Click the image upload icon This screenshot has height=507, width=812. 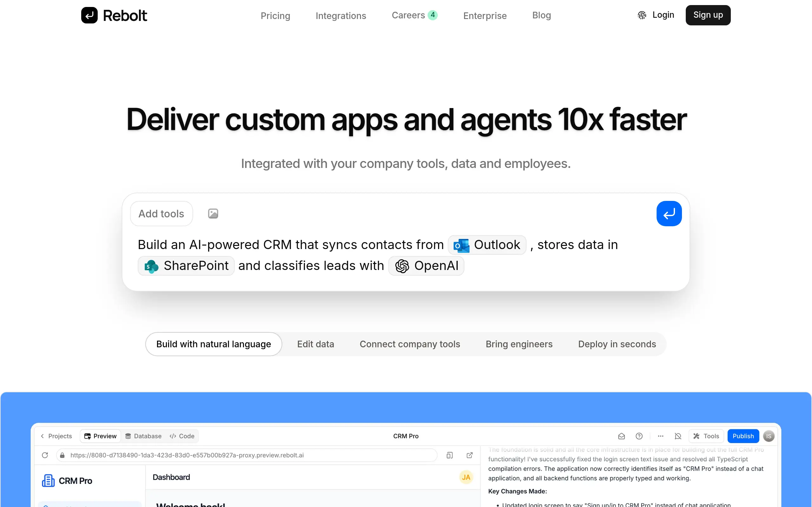point(213,214)
